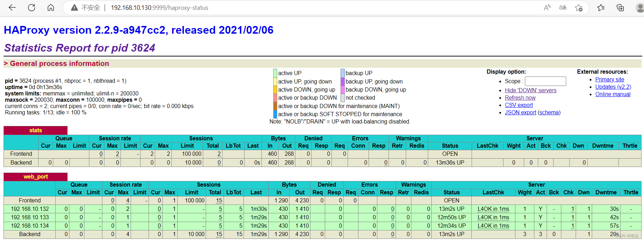Open the read aloud icon

click(x=547, y=7)
